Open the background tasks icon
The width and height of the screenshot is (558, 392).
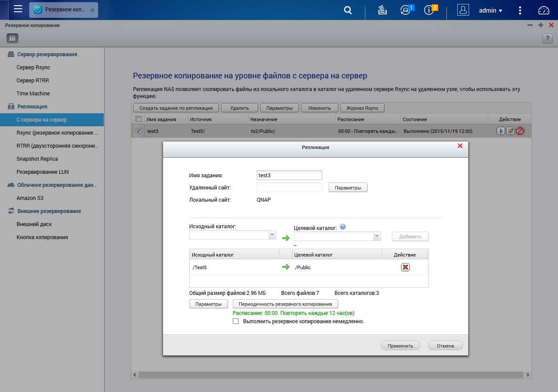(x=382, y=10)
